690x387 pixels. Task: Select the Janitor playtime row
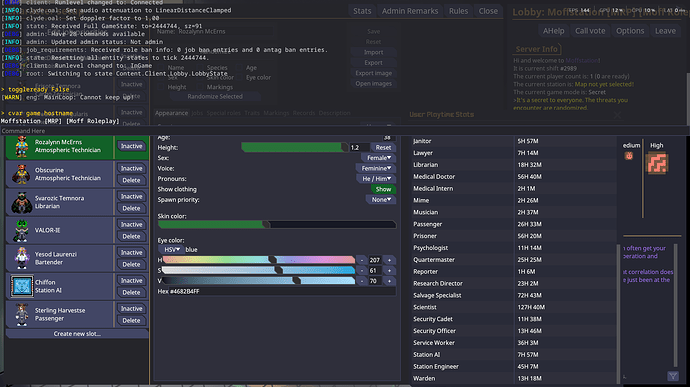[514, 141]
